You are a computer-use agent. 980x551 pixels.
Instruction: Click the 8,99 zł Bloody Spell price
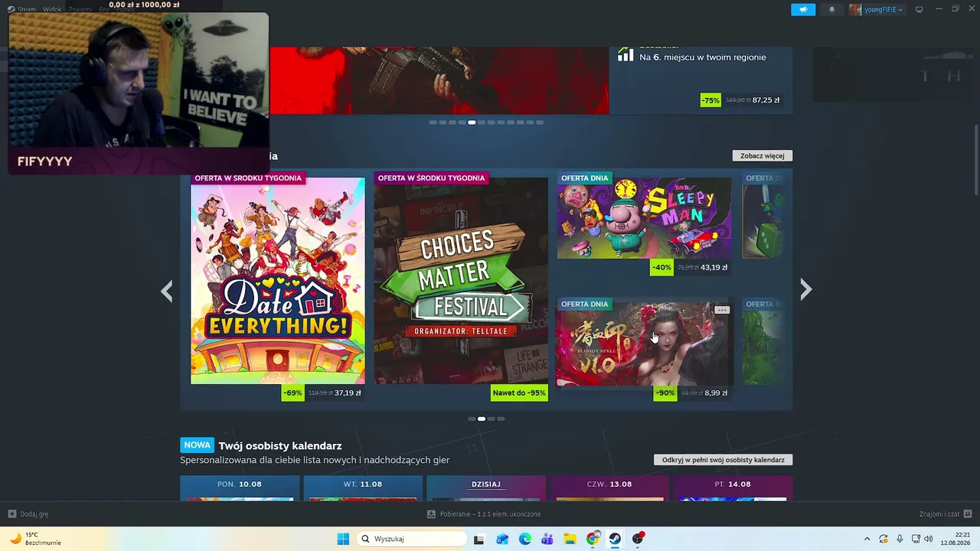coord(716,393)
